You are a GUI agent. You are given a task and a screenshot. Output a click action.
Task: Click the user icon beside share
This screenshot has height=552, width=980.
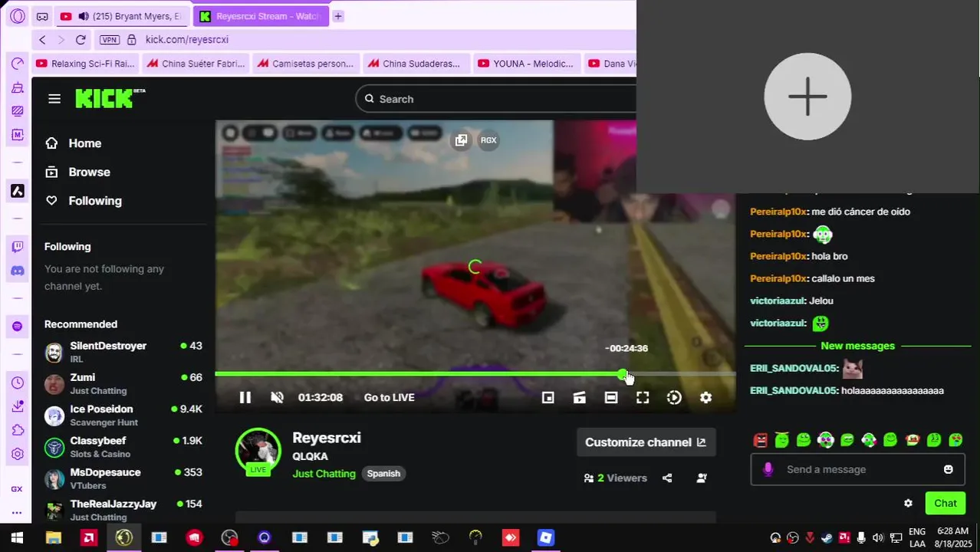(x=702, y=478)
